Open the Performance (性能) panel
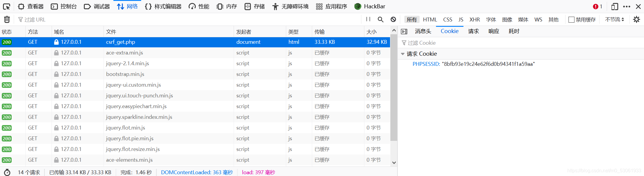 tap(199, 6)
